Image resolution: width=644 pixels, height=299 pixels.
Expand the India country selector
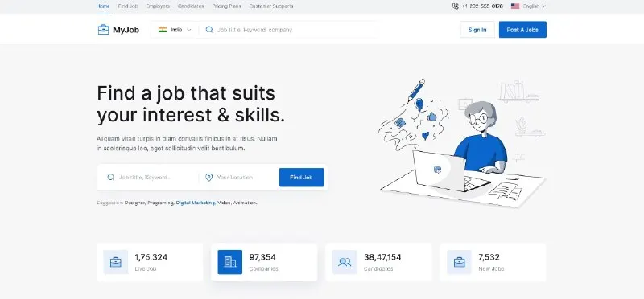175,30
